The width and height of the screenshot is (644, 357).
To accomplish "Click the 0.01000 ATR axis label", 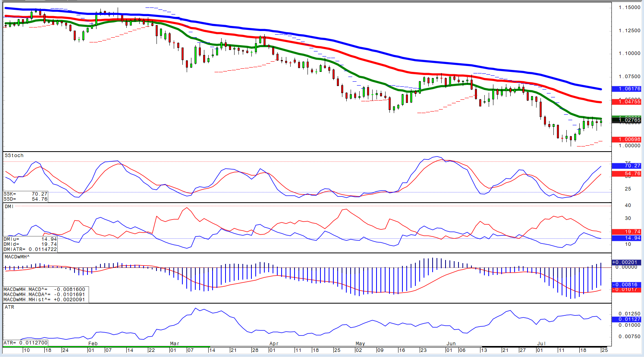I will click(629, 325).
